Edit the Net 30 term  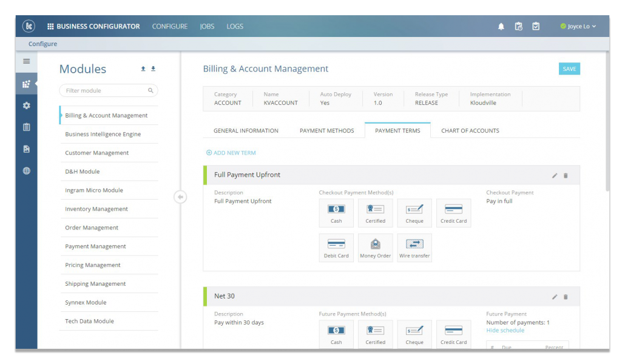(x=555, y=297)
